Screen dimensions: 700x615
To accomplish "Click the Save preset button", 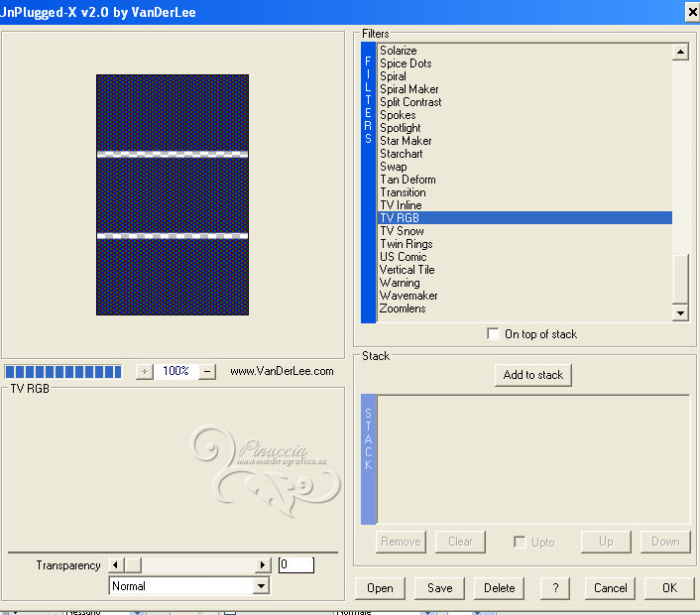I will tap(440, 588).
